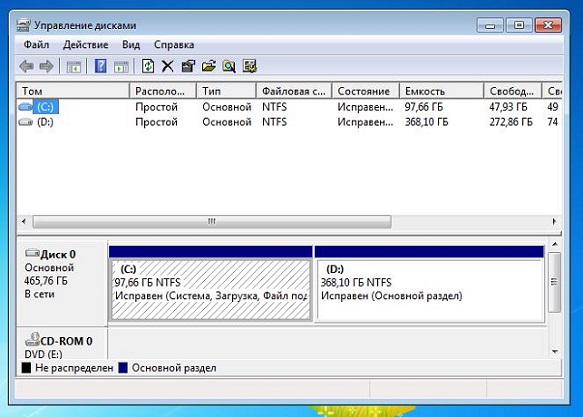Screen dimensions: 583x417
Task: Click the Back arrow toolbar icon
Action: [x=26, y=67]
